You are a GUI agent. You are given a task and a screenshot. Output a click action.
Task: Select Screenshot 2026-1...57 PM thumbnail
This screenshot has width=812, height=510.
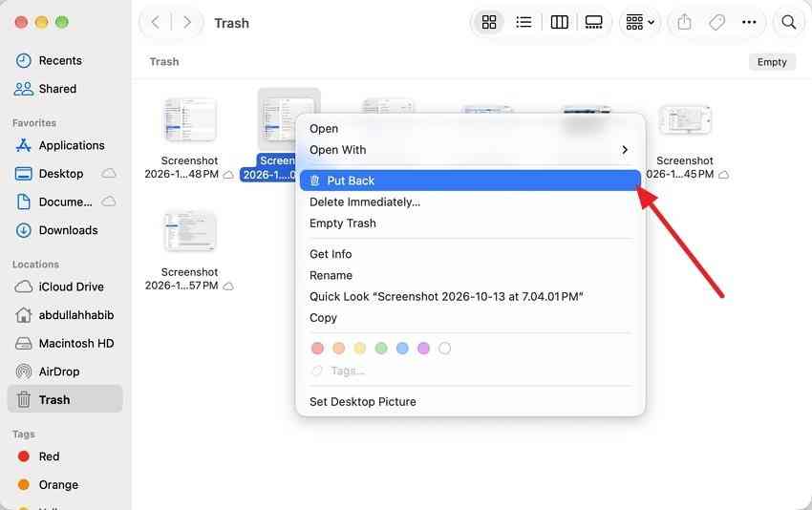point(189,231)
